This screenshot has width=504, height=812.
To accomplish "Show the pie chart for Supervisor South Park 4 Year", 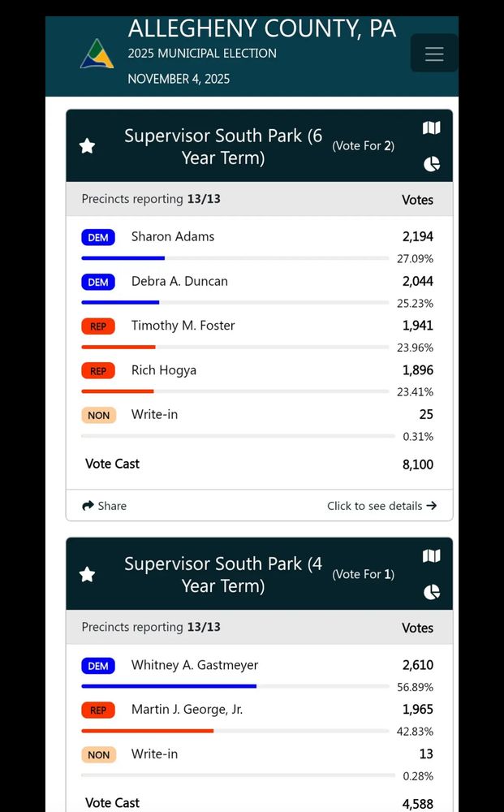I will (431, 592).
